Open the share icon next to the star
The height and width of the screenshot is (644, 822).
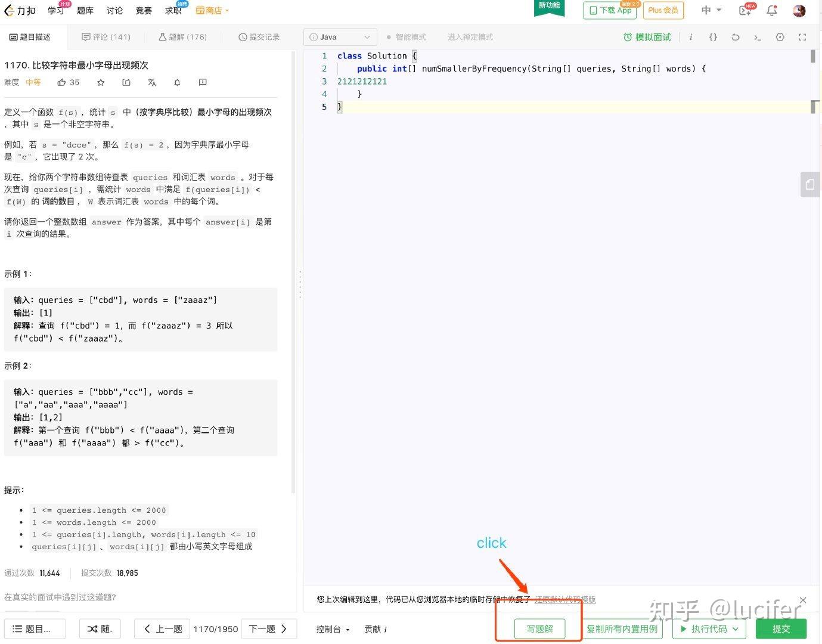point(126,82)
